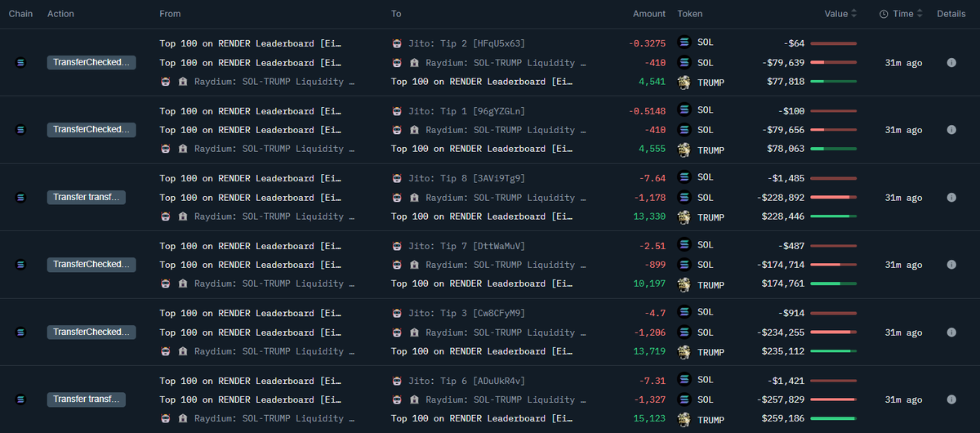This screenshot has width=980, height=433.
Task: Click the Solana chain icon in the Jito Tip 8 transaction
Action: pos(21,197)
